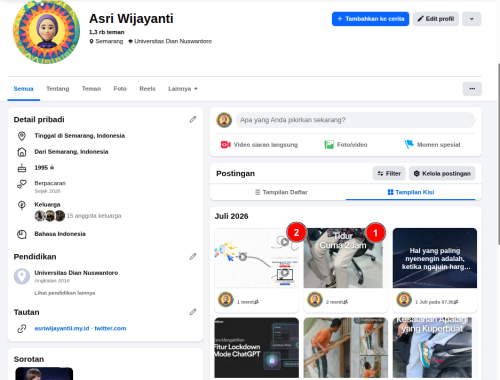
Task: Click the 1 menit timestamp
Action: click(246, 302)
